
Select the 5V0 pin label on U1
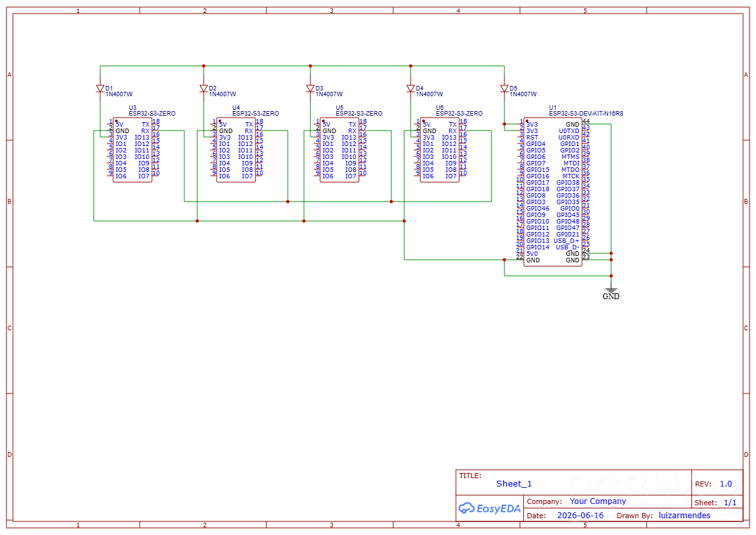point(532,254)
